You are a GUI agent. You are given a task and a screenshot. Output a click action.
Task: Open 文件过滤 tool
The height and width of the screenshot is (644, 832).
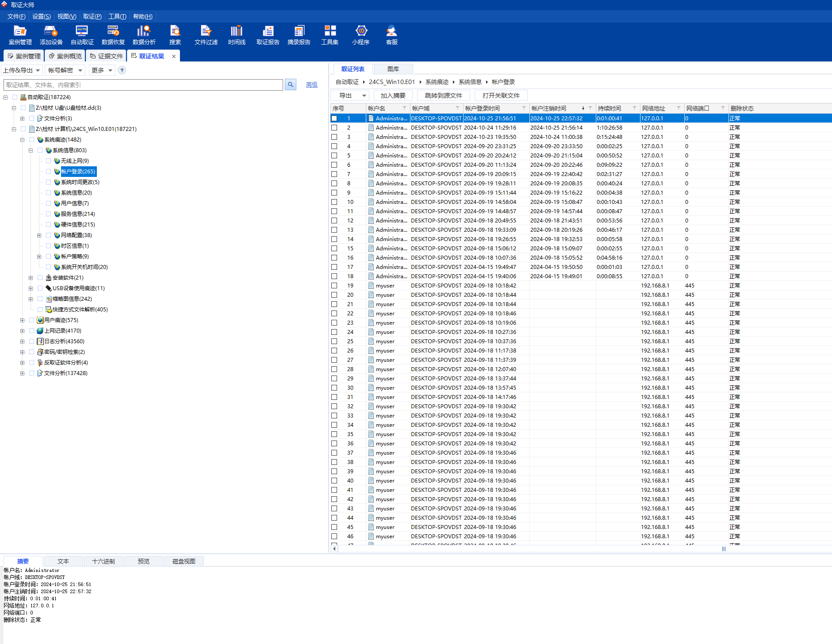(x=206, y=35)
